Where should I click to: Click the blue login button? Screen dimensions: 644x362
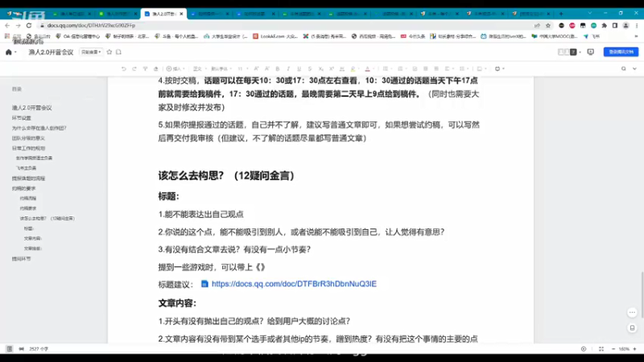[621, 52]
